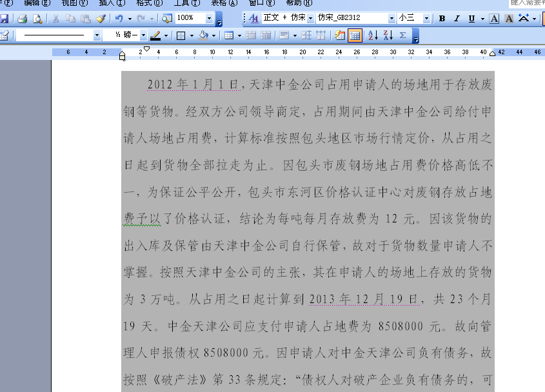Set cell text alignment with the align icon
545x392 pixels.
pos(284,35)
